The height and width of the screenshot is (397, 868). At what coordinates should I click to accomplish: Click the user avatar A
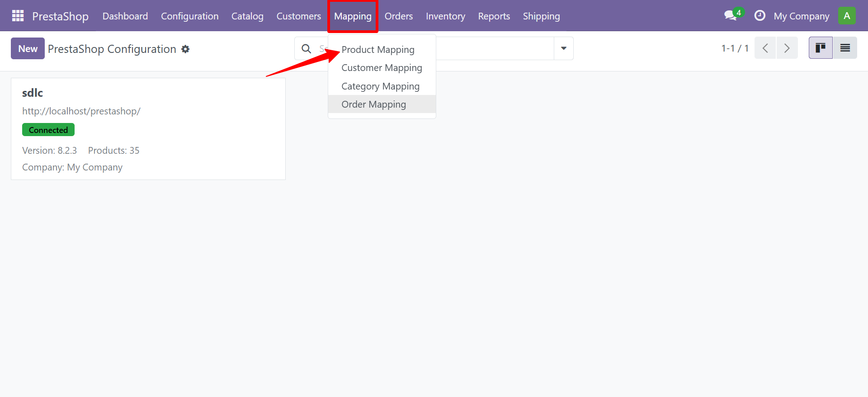[847, 16]
